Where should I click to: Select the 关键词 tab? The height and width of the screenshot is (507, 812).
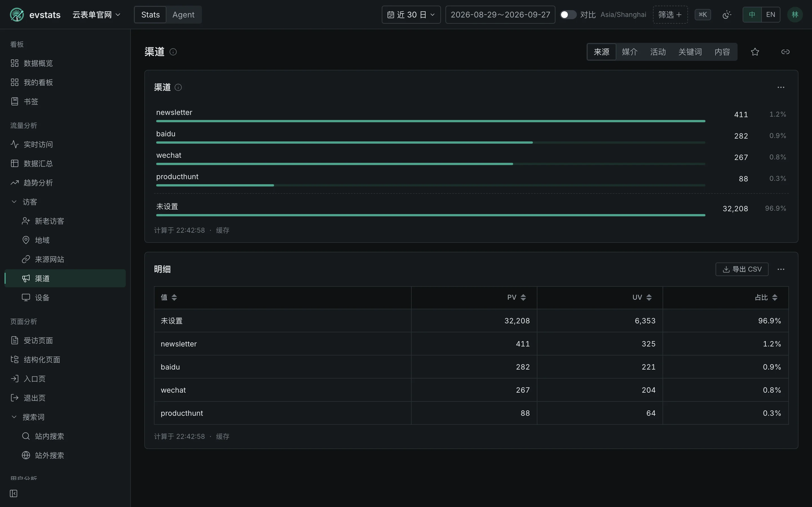point(690,52)
